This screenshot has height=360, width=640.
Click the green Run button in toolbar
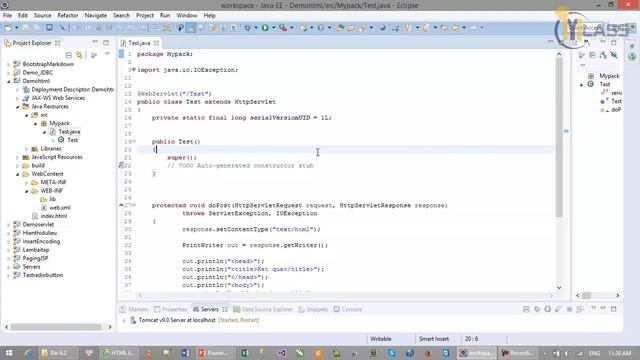(x=265, y=28)
